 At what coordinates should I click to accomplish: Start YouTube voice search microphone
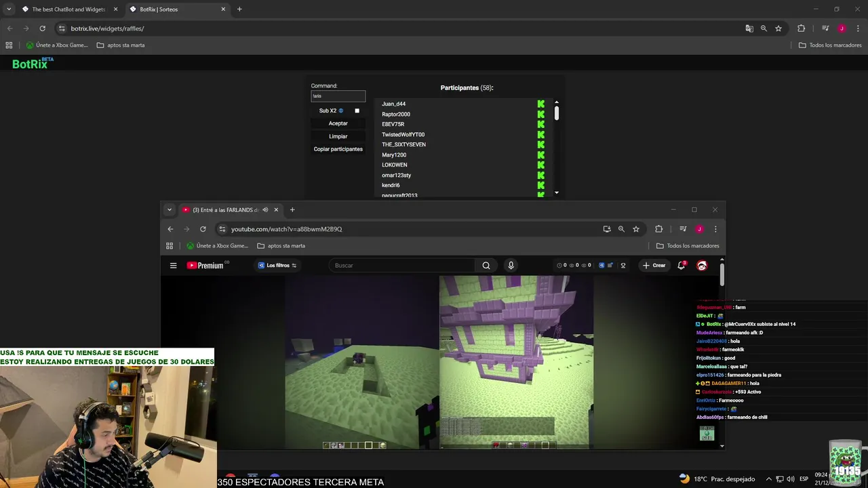coord(511,265)
